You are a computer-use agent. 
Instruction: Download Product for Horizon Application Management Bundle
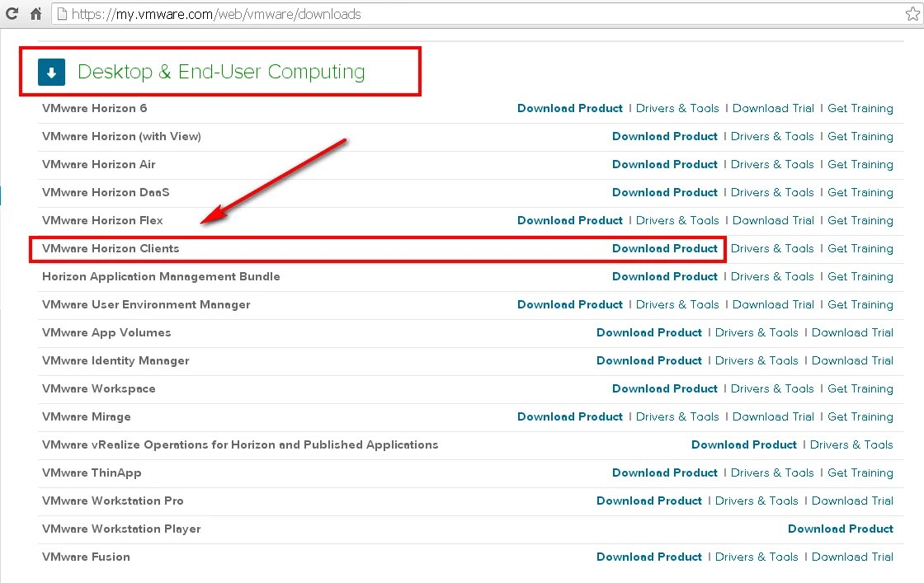click(x=665, y=277)
